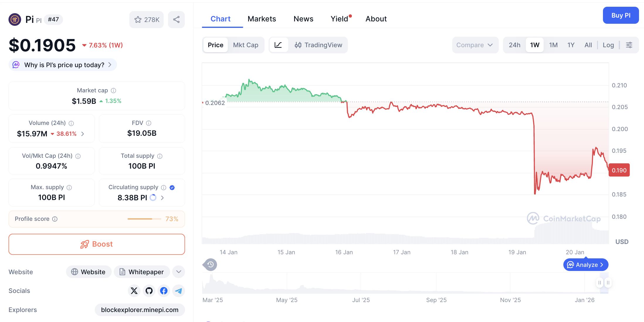Screen dimensions: 644x322
Task: Open Pi's X social profile
Action: 134,291
